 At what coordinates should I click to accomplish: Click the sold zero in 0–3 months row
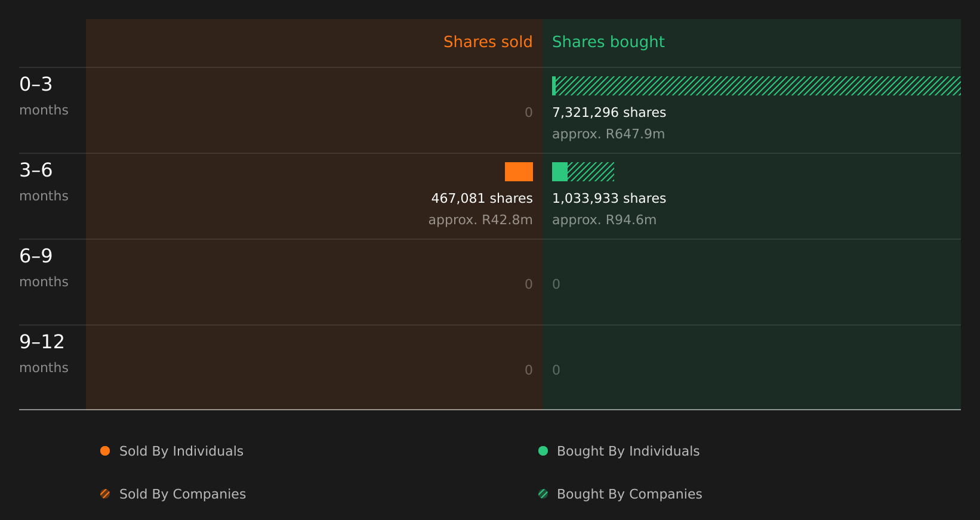(529, 112)
